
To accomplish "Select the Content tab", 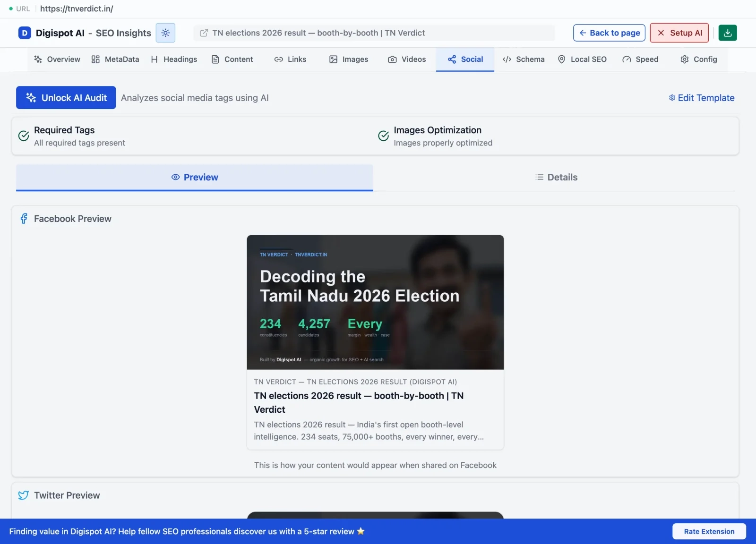I will (232, 59).
